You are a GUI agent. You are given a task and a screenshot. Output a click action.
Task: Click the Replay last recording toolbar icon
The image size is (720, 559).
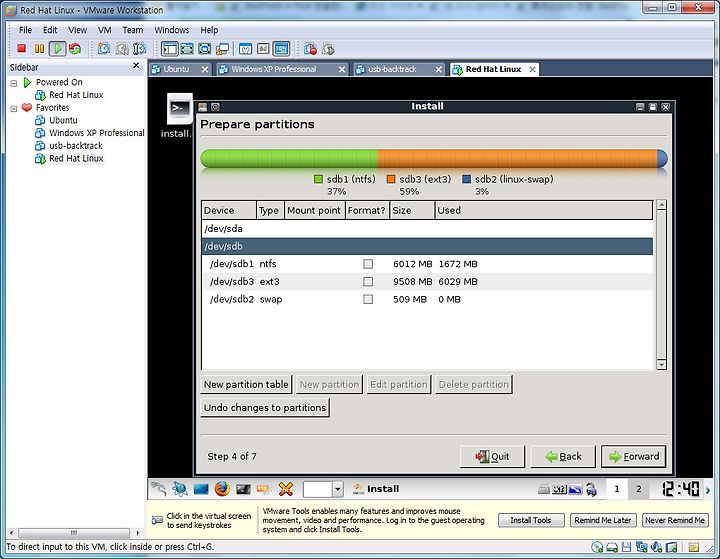328,49
